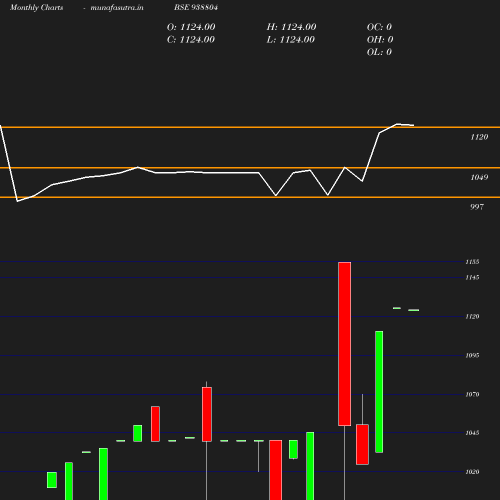Click the 1120 label on upper line chart
The image size is (500, 500).
[x=479, y=137]
